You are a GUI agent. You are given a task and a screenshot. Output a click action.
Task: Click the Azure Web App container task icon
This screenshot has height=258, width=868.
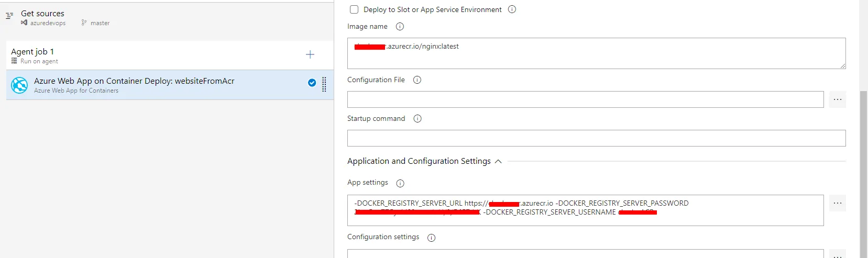point(19,85)
